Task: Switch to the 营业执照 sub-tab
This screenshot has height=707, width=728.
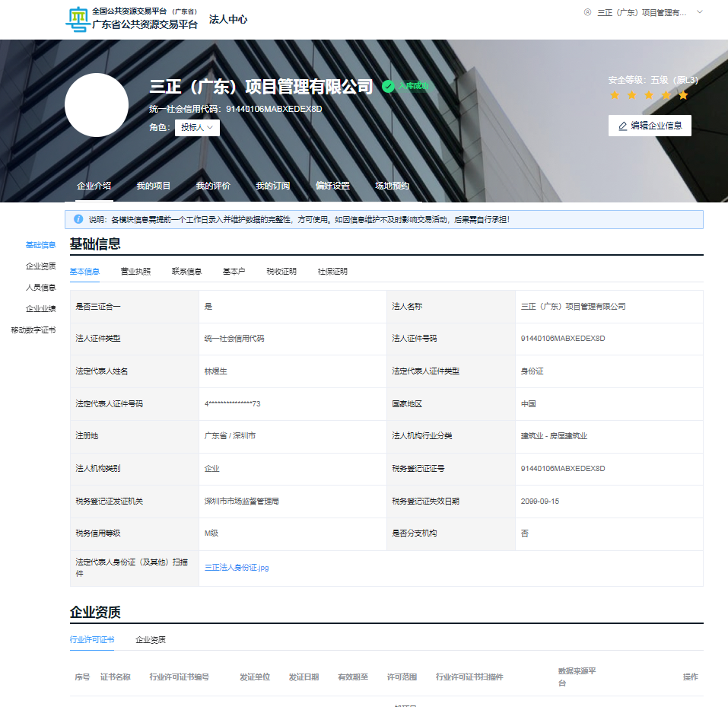Action: (x=135, y=271)
